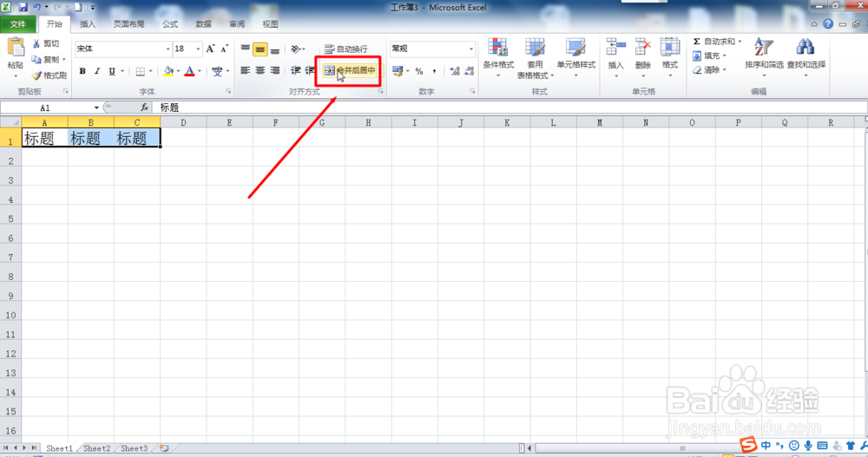
Task: Switch to the Formulas (公式) tab
Action: [170, 24]
